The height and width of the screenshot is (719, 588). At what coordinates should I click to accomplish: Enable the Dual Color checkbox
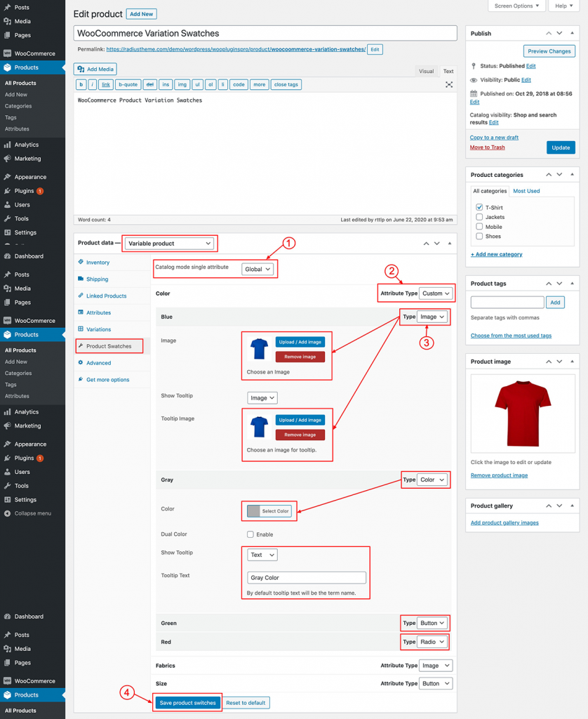250,534
